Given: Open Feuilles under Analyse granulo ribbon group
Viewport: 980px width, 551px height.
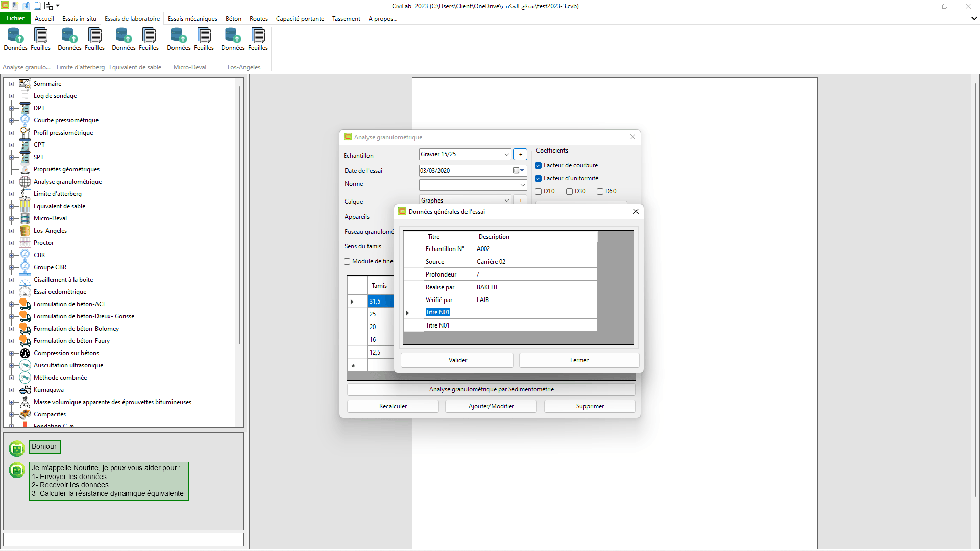Looking at the screenshot, I should pyautogui.click(x=40, y=39).
